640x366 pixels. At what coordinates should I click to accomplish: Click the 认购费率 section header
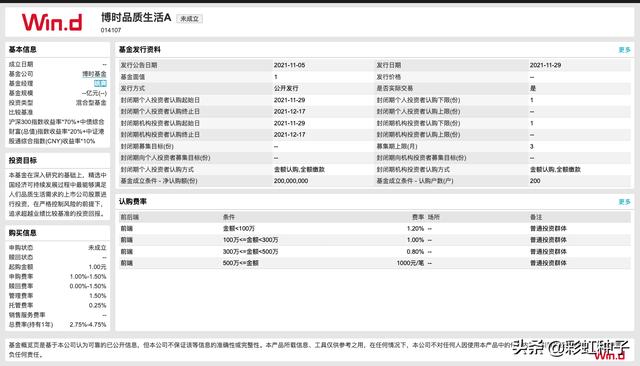tap(133, 201)
